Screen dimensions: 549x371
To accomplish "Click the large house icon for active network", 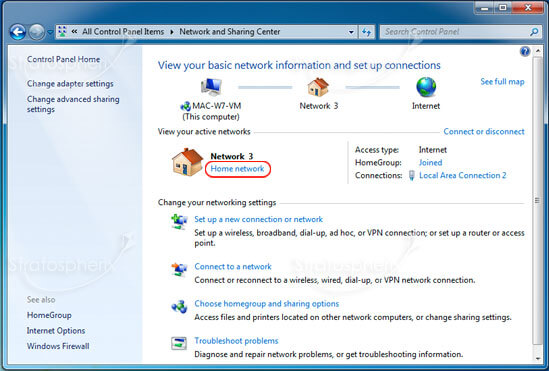I will [x=187, y=162].
